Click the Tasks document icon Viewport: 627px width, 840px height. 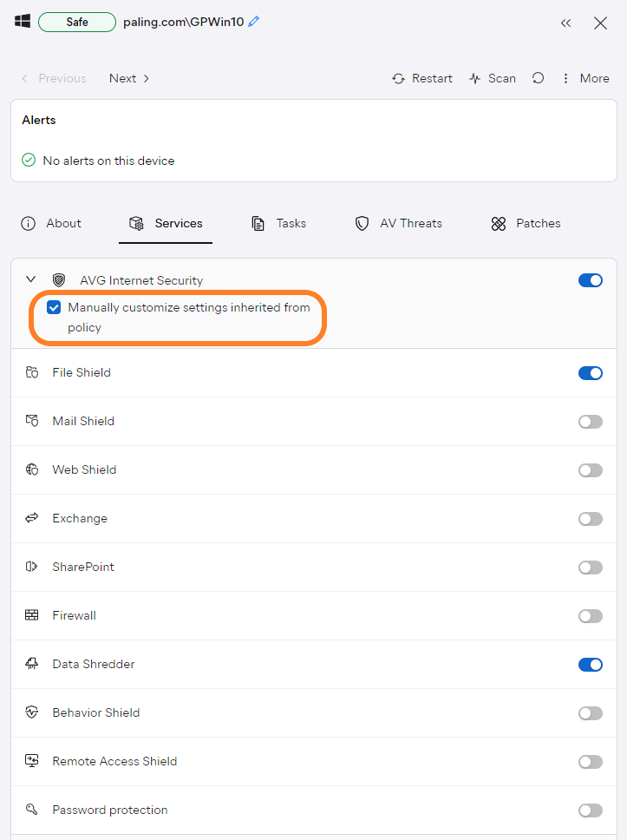coord(258,223)
